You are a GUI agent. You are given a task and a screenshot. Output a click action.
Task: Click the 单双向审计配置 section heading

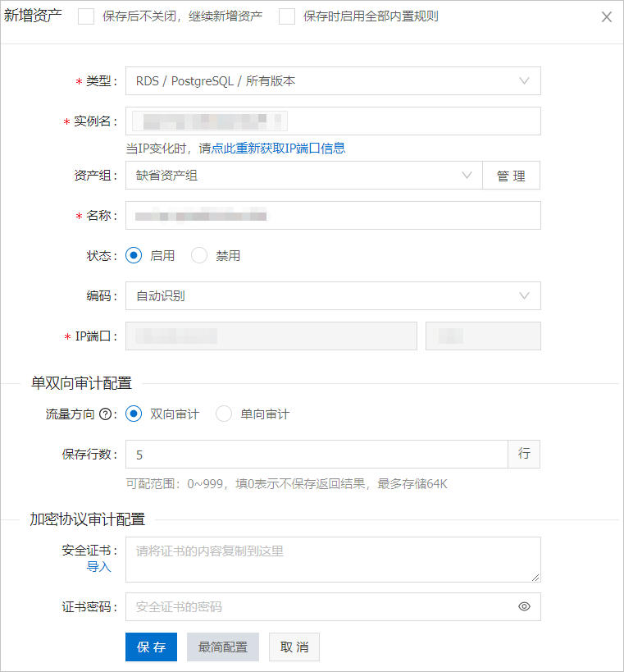pyautogui.click(x=81, y=382)
